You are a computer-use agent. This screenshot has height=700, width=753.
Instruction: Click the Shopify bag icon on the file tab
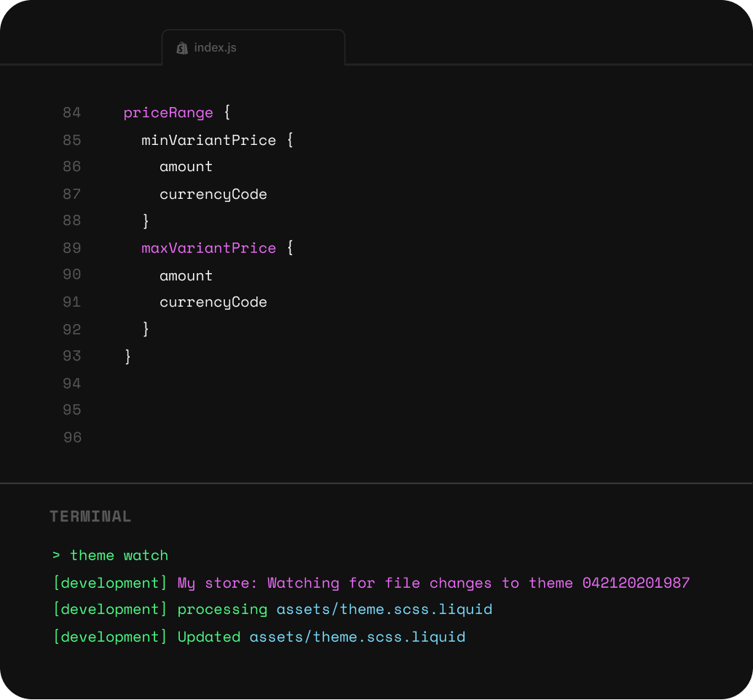[x=182, y=48]
